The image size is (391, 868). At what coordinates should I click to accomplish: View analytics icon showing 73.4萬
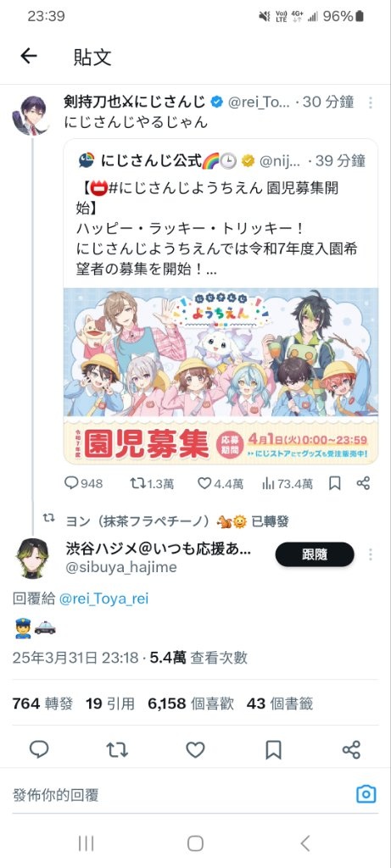[x=287, y=483]
